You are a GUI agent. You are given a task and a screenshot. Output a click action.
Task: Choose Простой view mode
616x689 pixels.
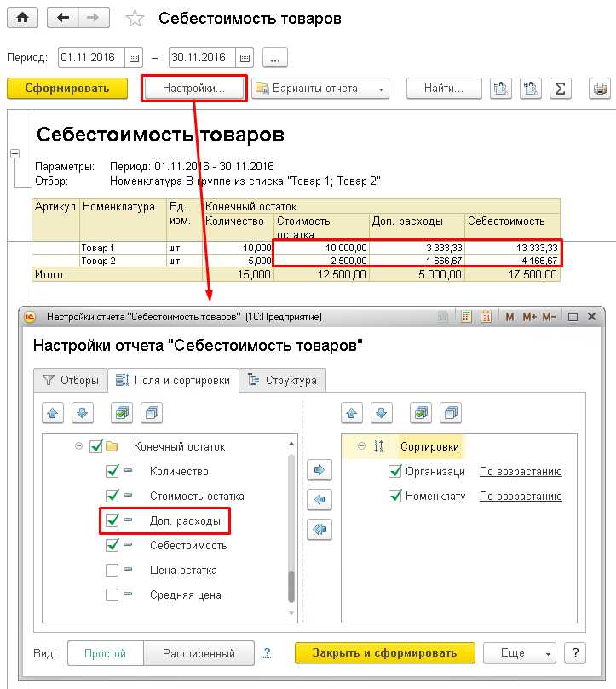[x=106, y=653]
